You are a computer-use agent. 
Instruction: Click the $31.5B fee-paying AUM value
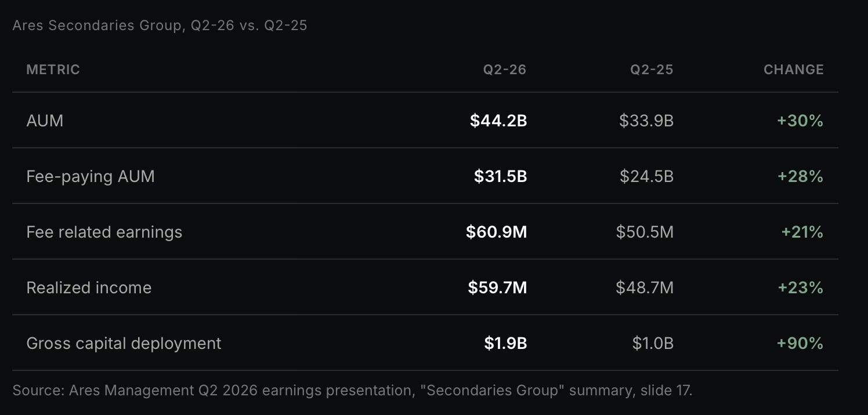pyautogui.click(x=500, y=176)
